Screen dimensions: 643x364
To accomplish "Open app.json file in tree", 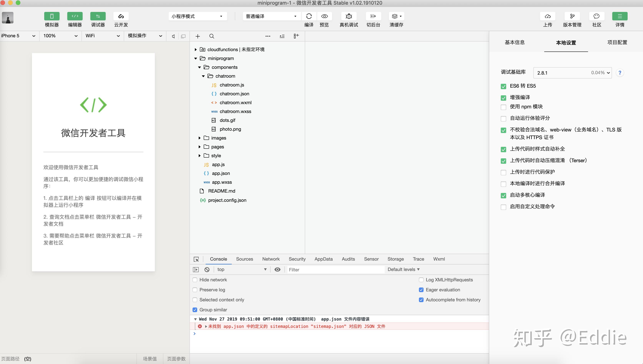I will coord(221,174).
